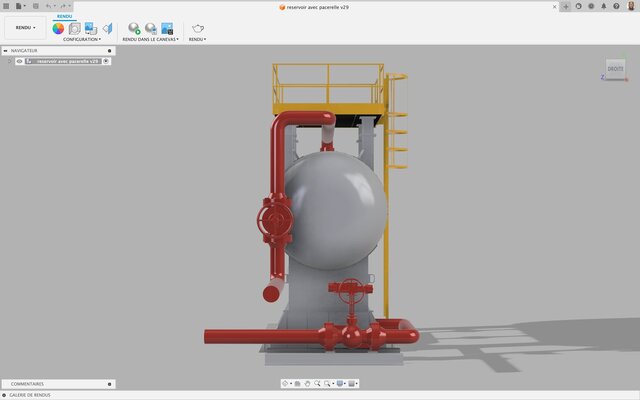Click the Notifications bell icon
640x400 pixels.
605,6
